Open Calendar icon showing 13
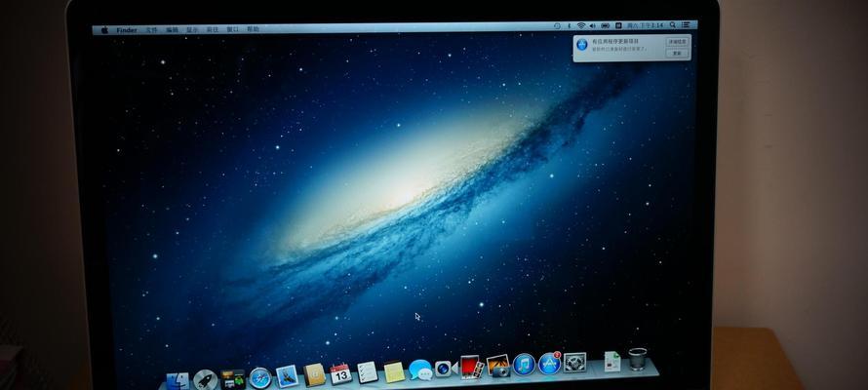868x390 pixels. coord(340,374)
